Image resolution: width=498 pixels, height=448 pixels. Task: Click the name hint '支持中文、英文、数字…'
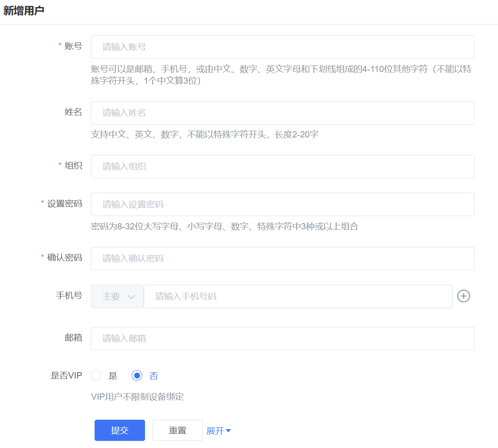[x=205, y=134]
